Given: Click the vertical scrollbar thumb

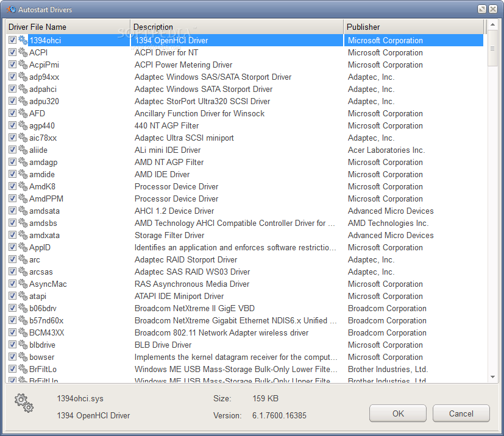Looking at the screenshot, I should (492, 49).
